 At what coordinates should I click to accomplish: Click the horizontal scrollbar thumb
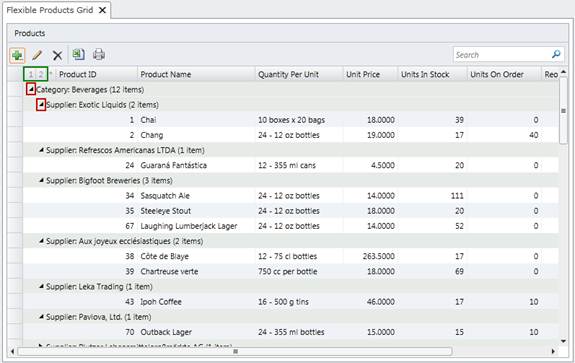point(235,352)
